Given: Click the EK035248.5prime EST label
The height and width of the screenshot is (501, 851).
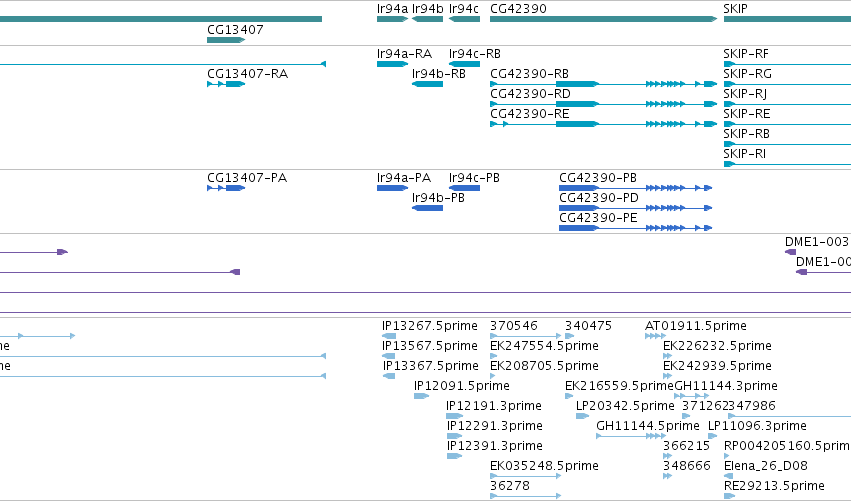Looking at the screenshot, I should point(544,466).
